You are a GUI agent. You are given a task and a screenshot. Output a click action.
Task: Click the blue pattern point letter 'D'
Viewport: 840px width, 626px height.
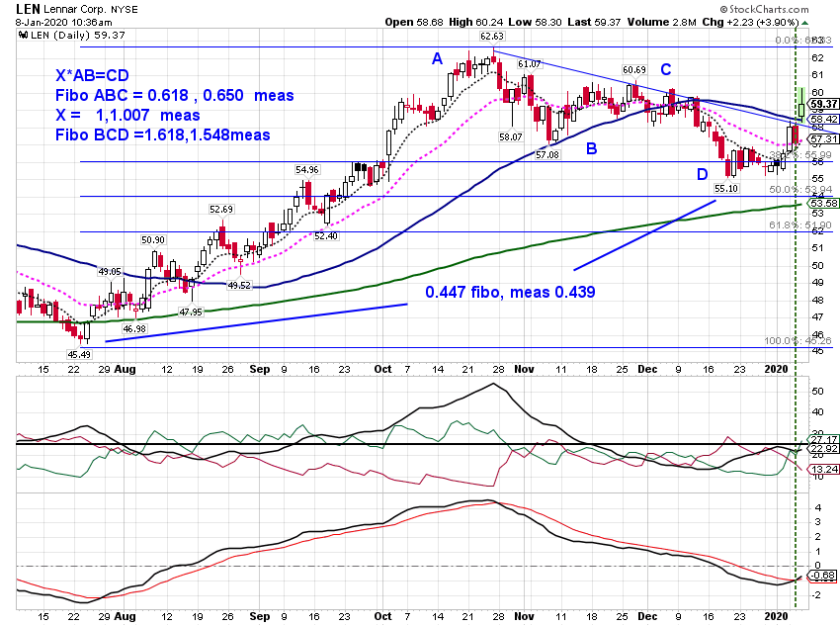[703, 174]
